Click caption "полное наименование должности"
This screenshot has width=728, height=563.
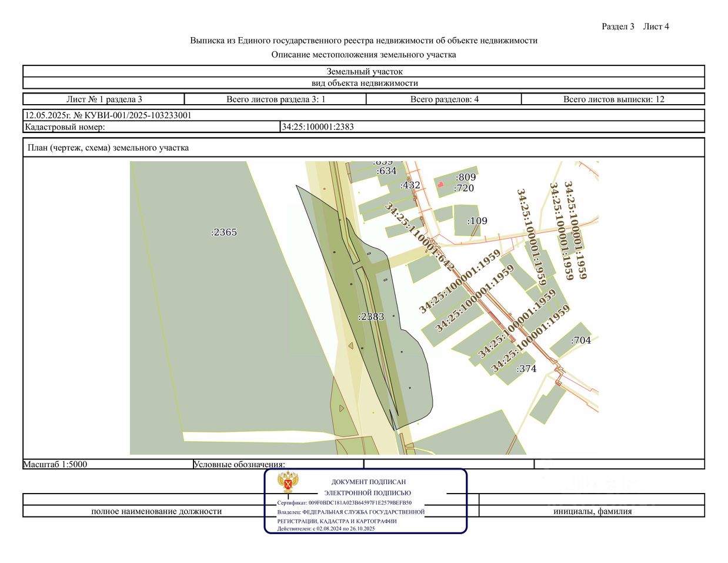pyautogui.click(x=156, y=511)
